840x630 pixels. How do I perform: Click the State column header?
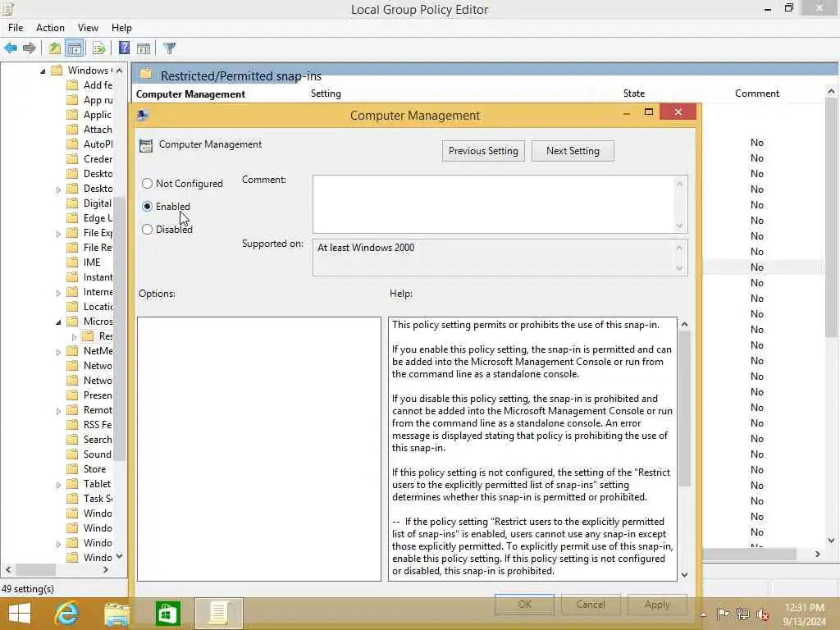pyautogui.click(x=634, y=94)
